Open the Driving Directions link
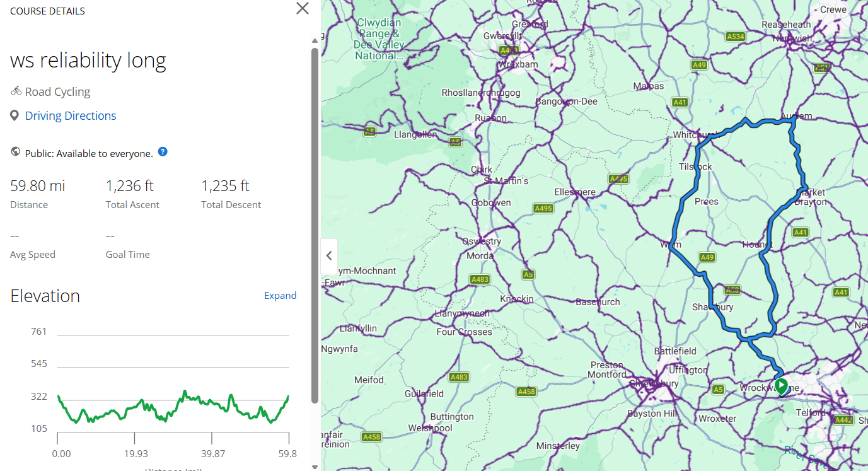The image size is (868, 471). tap(71, 116)
